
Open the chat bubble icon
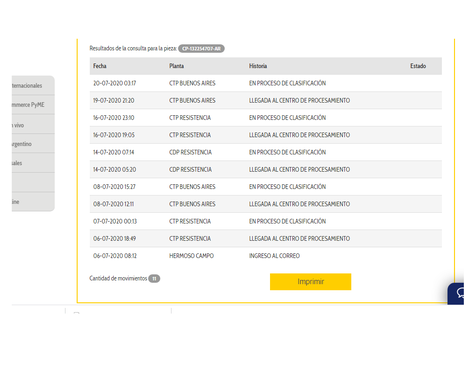click(461, 293)
